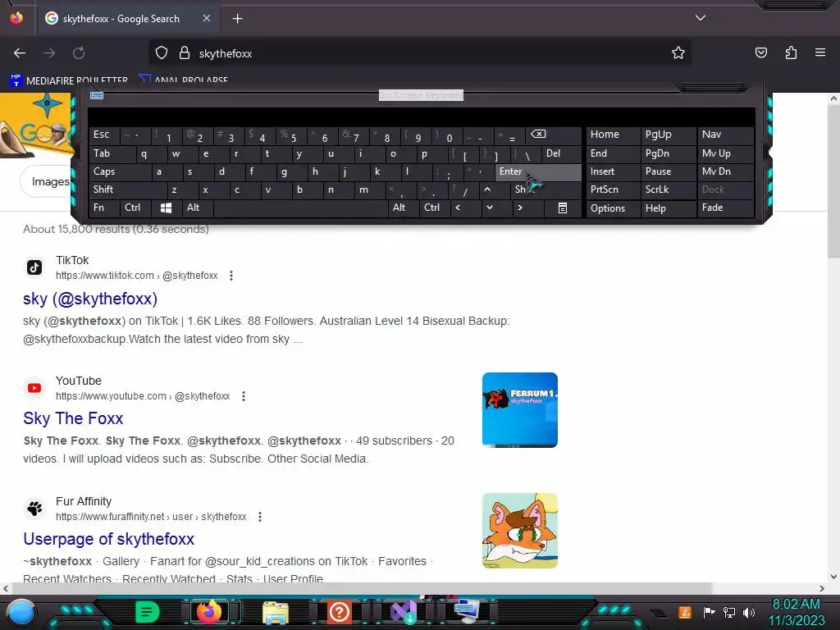This screenshot has height=630, width=840.
Task: Open the MEDIAFIRE ROULETTER bookmark
Action: [x=69, y=80]
